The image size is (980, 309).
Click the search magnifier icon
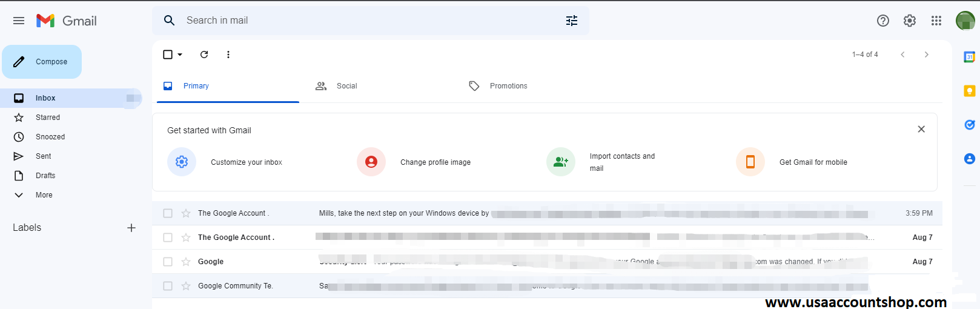point(170,21)
